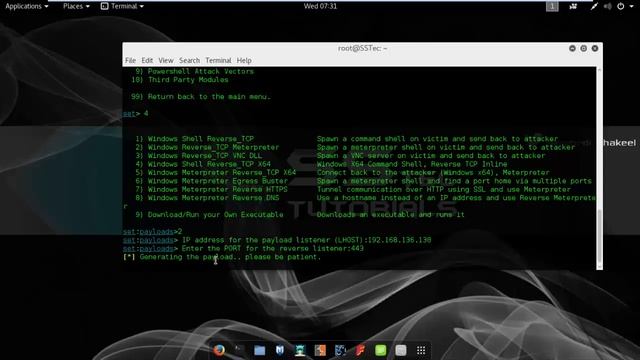Open the red Faraday icon in the dock
640x360 pixels.
click(x=360, y=350)
